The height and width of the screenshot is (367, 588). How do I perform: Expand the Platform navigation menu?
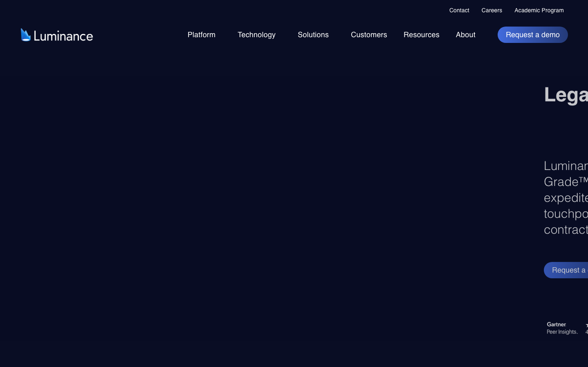click(201, 35)
